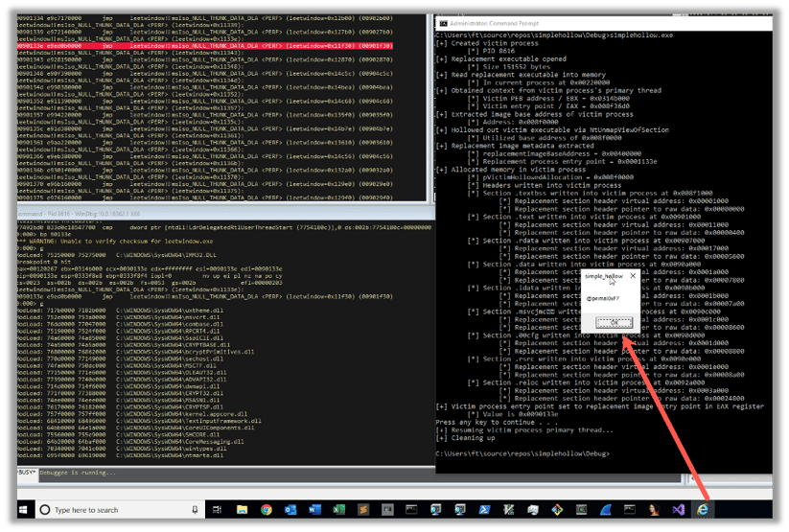Click the Type here to search box
The width and height of the screenshot is (789, 532).
tap(121, 510)
